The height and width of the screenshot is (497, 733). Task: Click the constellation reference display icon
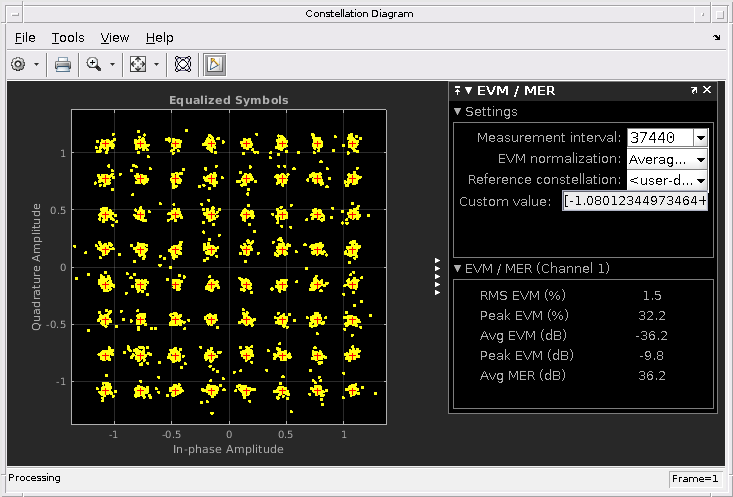[183, 64]
